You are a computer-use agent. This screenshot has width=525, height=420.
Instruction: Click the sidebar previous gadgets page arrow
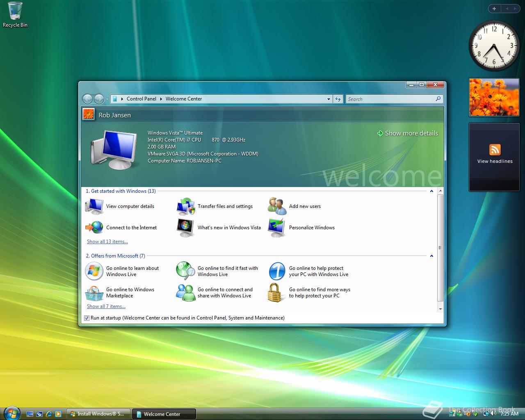pyautogui.click(x=507, y=8)
